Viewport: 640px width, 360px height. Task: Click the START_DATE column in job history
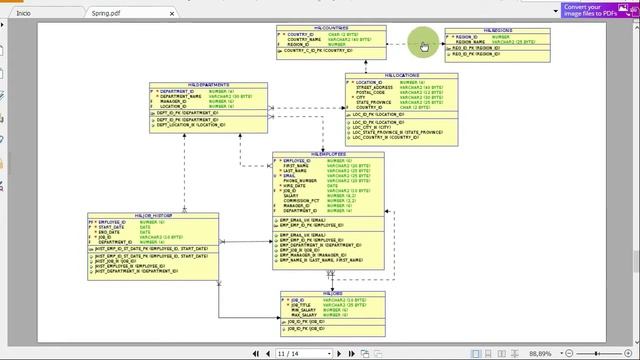(111, 227)
